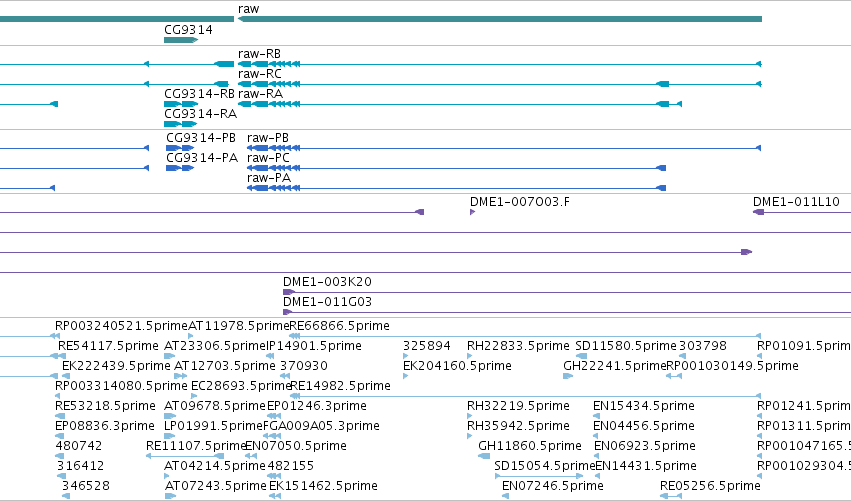Select EK204160.5prime EST label
Screen dimensions: 851x501
[457, 366]
